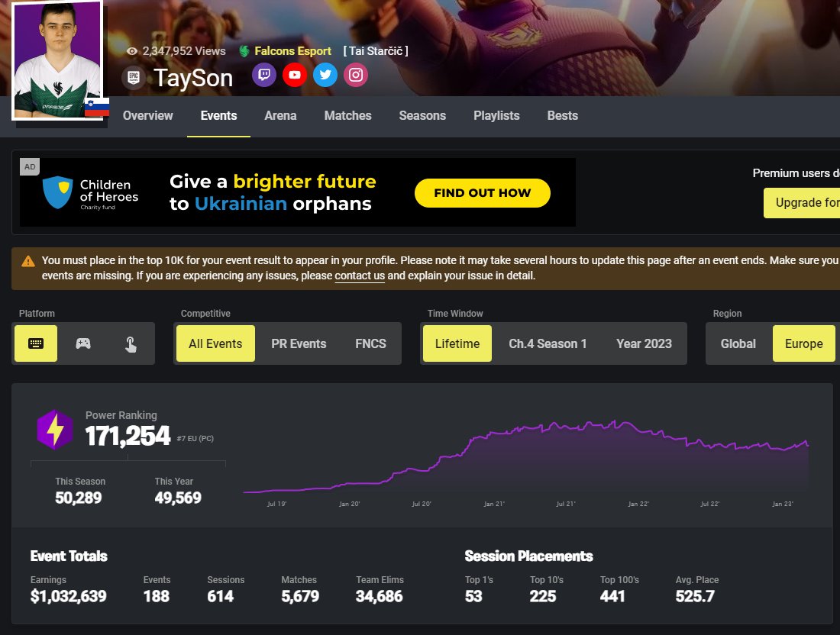Click the Children of Heroes shield logo
840x635 pixels.
(x=57, y=192)
